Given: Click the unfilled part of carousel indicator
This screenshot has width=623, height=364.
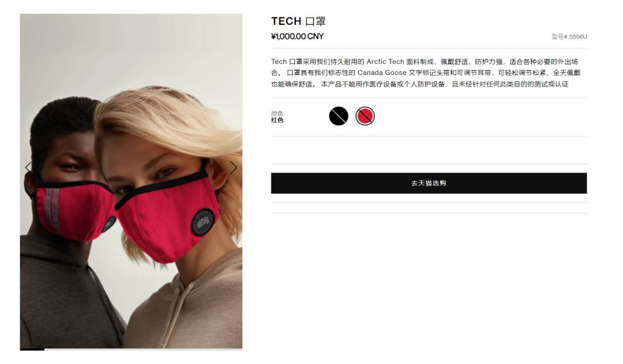Looking at the screenshot, I should (143, 350).
